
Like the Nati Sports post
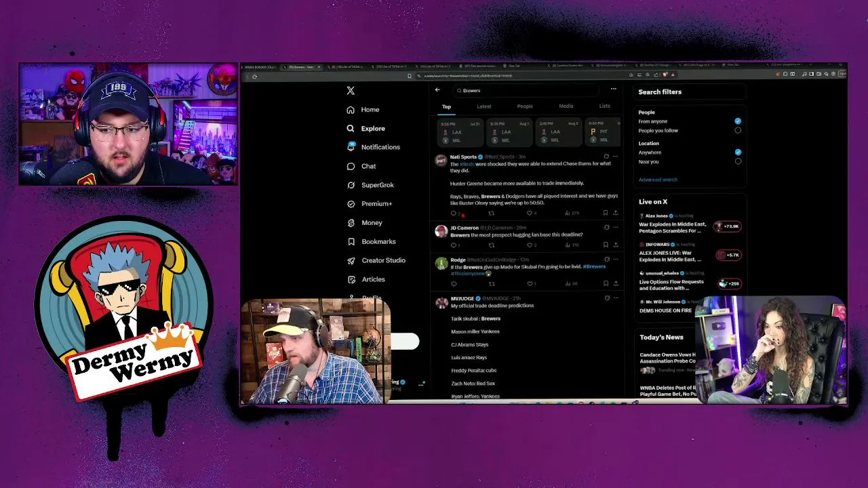[x=530, y=213]
